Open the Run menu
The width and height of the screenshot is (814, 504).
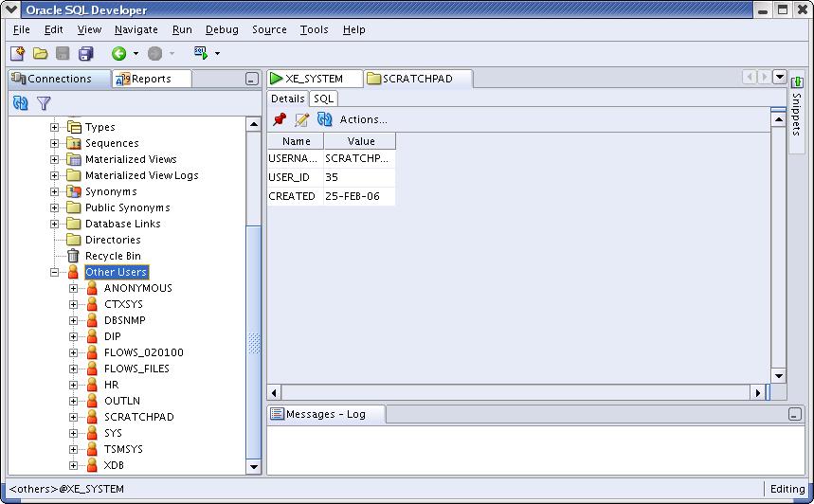182,29
